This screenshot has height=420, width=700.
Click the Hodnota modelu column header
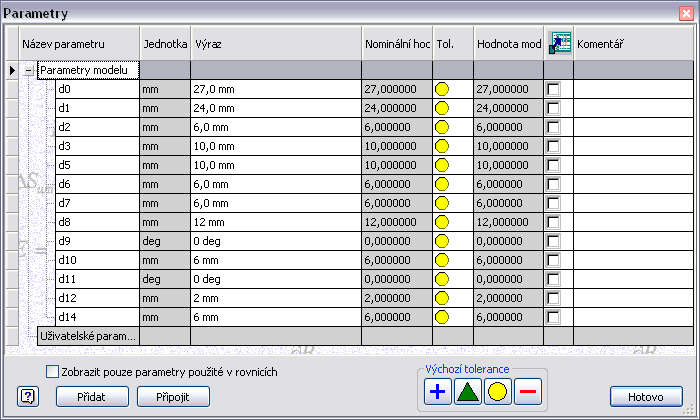tap(508, 44)
